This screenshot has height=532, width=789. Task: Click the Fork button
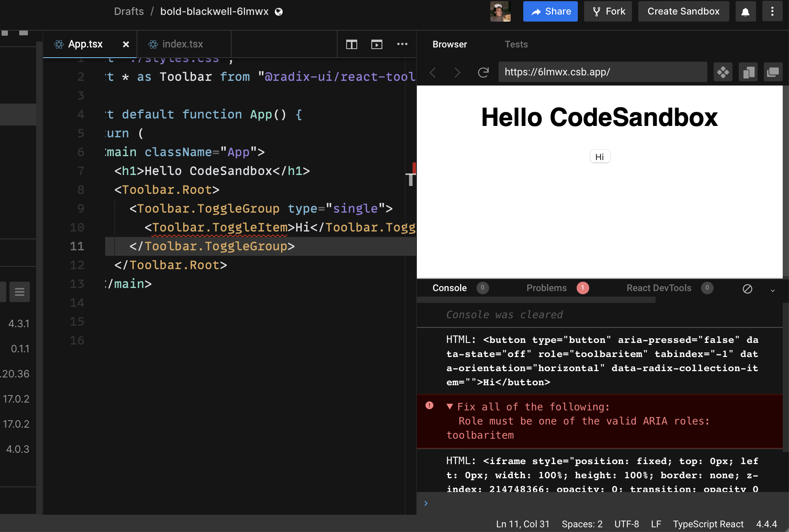tap(608, 11)
